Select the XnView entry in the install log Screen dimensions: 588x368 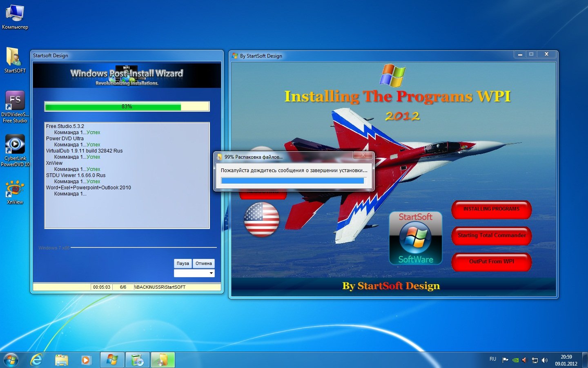pyautogui.click(x=54, y=163)
